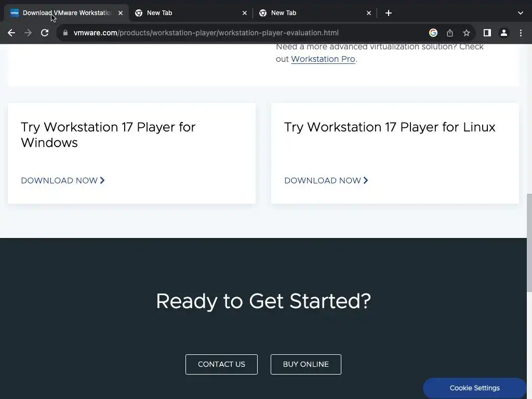Click the forward navigation arrow

coord(28,33)
